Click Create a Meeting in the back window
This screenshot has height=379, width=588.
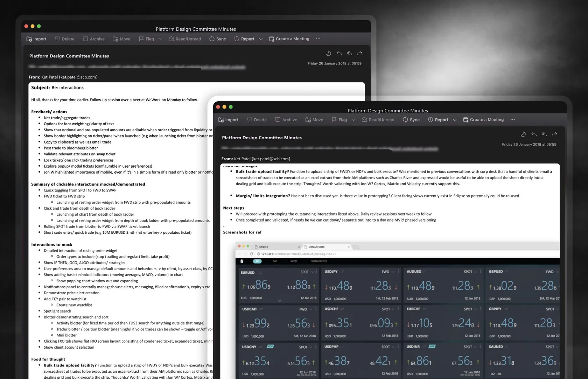click(289, 39)
